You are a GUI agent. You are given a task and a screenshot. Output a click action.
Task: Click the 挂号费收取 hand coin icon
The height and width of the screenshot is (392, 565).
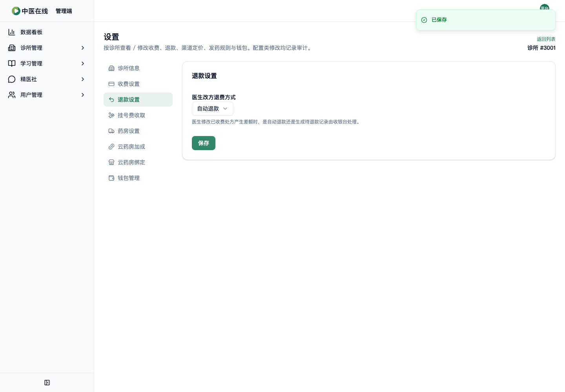[111, 115]
